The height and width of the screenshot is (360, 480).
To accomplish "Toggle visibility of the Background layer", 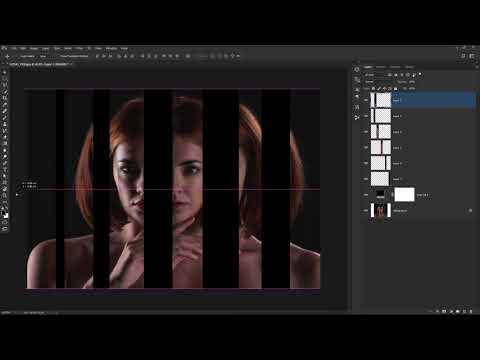I will tap(366, 211).
